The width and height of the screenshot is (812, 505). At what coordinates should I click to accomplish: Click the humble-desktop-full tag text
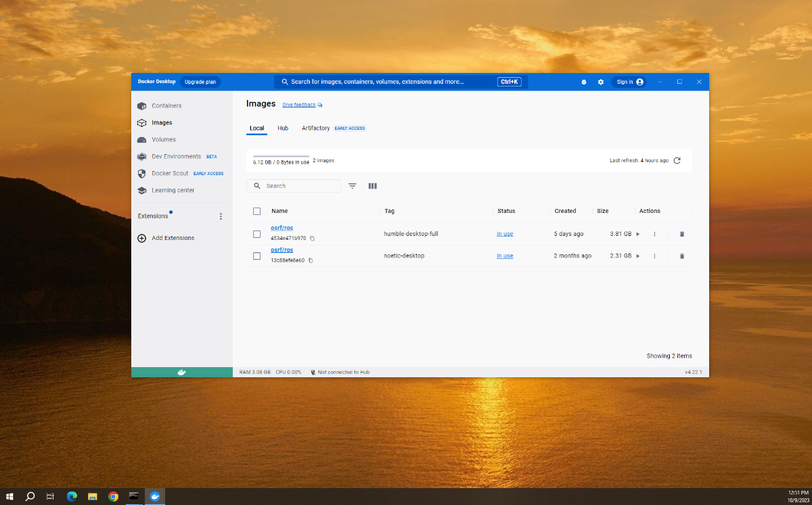click(x=411, y=234)
